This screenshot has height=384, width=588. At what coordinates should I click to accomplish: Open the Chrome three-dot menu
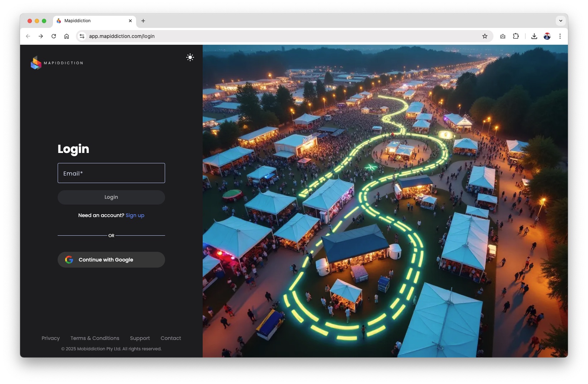560,36
